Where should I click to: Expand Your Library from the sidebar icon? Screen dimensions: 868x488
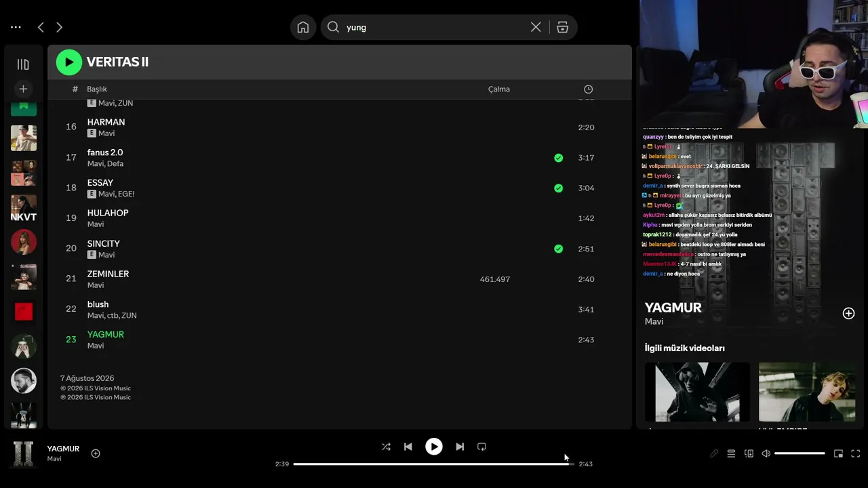[23, 64]
